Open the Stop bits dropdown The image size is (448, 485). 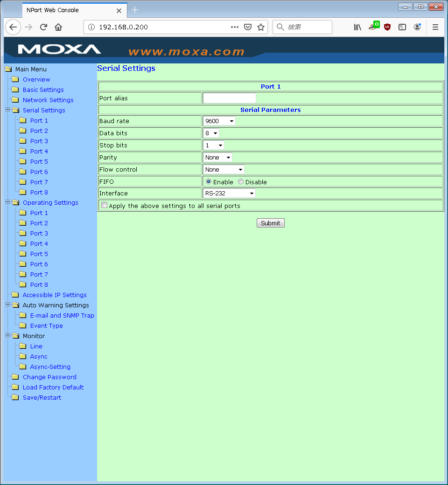point(214,145)
